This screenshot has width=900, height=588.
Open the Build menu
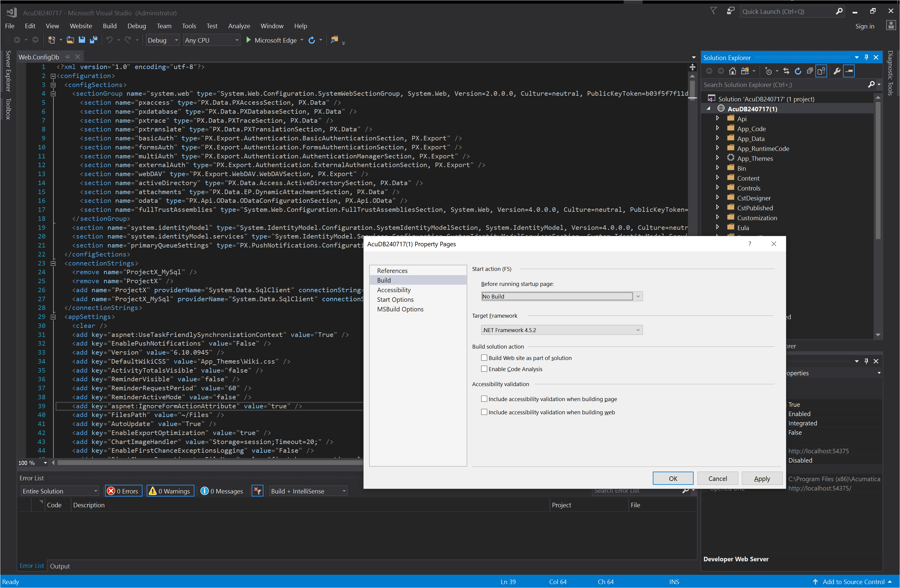click(x=110, y=26)
